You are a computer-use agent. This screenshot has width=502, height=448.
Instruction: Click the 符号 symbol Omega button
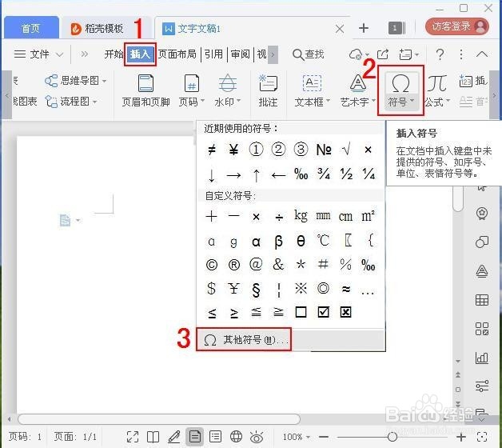point(400,90)
